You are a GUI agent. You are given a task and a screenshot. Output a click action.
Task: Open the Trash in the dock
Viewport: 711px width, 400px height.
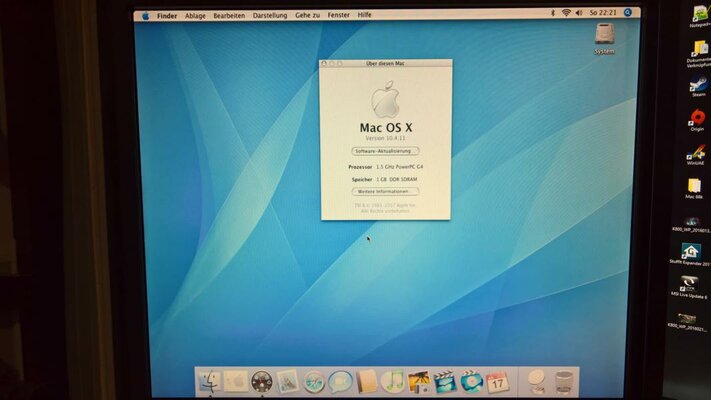point(564,381)
